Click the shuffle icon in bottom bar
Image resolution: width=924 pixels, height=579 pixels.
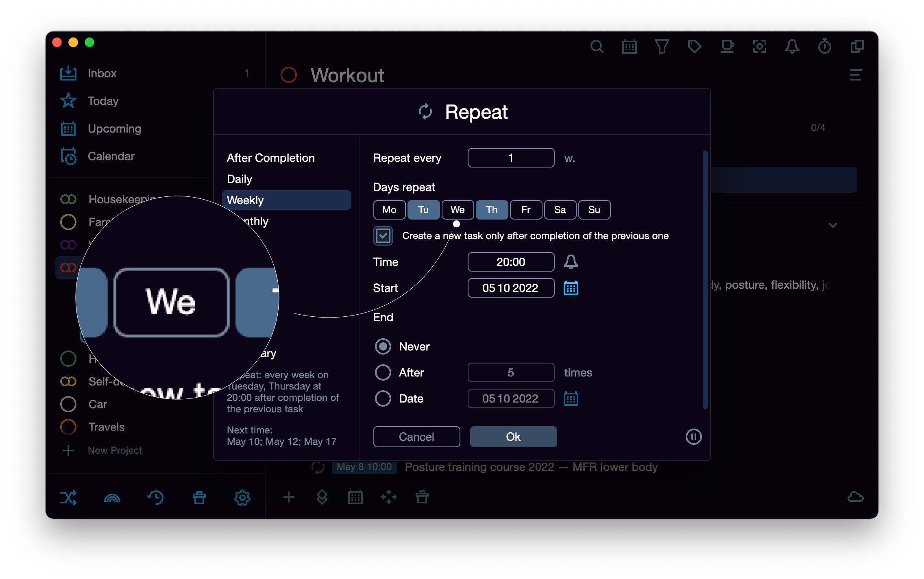click(68, 498)
